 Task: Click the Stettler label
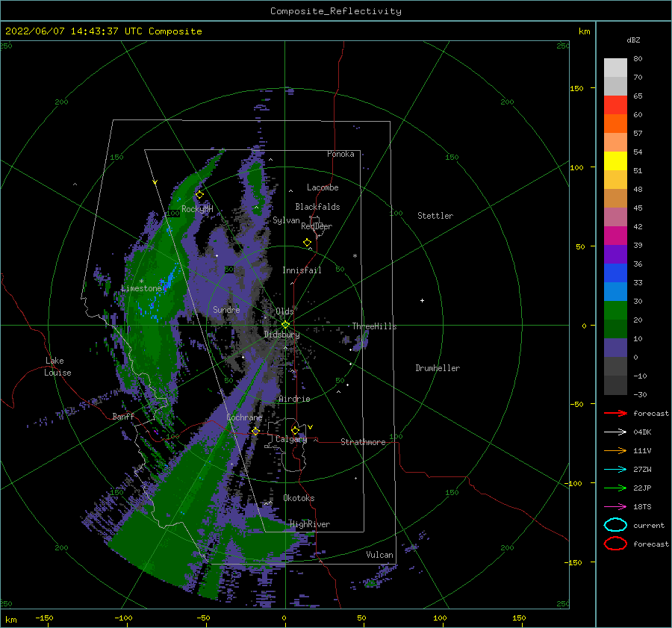coord(435,216)
